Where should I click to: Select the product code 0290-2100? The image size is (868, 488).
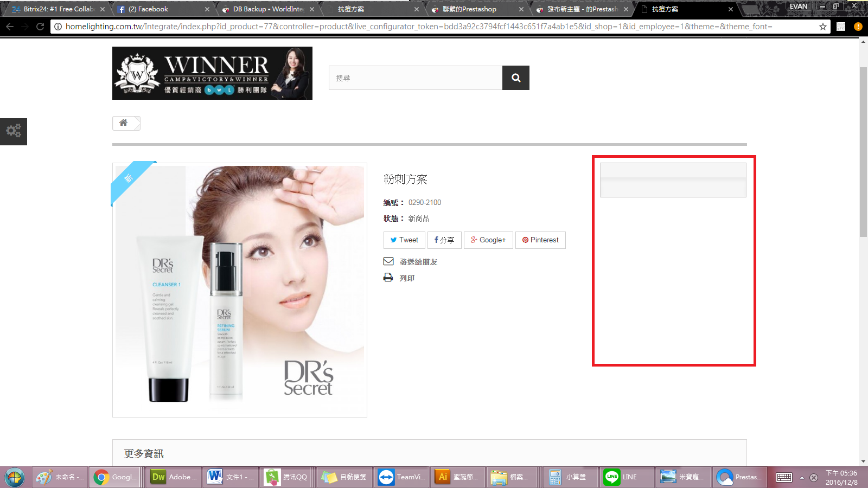(x=425, y=202)
